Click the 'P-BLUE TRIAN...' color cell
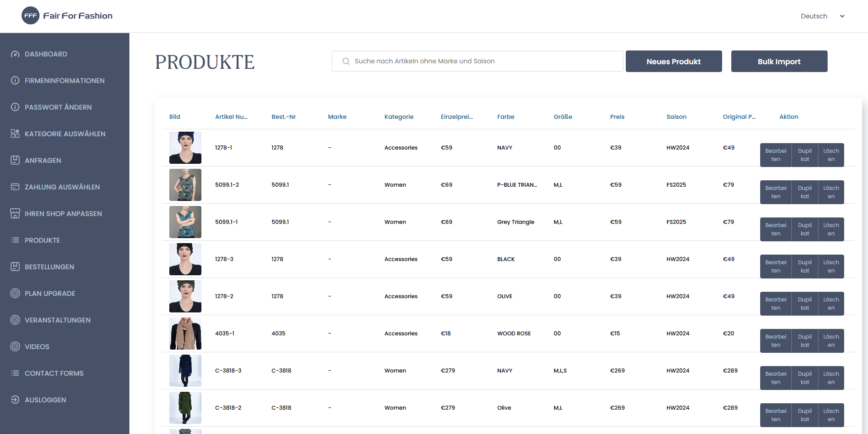This screenshot has height=434, width=868. (517, 185)
